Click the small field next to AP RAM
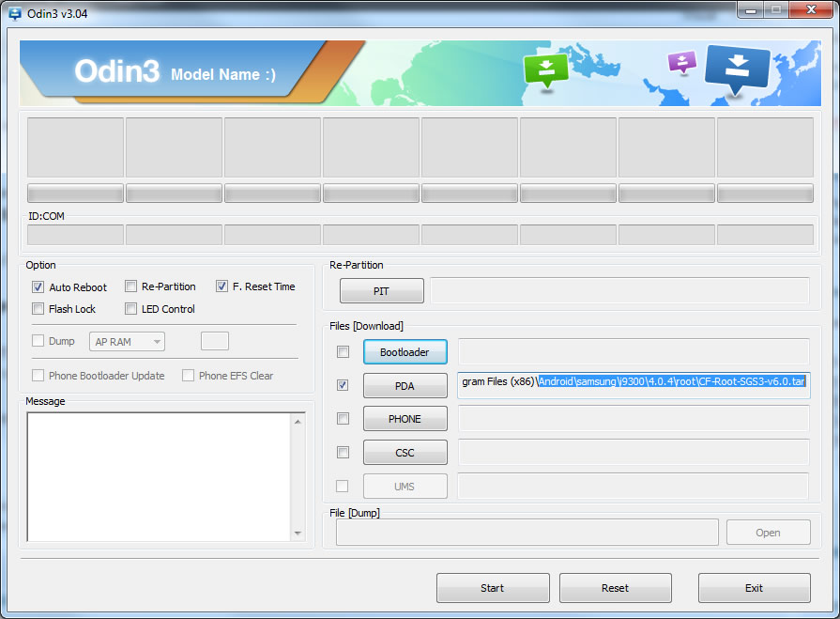This screenshot has height=619, width=840. click(x=215, y=341)
